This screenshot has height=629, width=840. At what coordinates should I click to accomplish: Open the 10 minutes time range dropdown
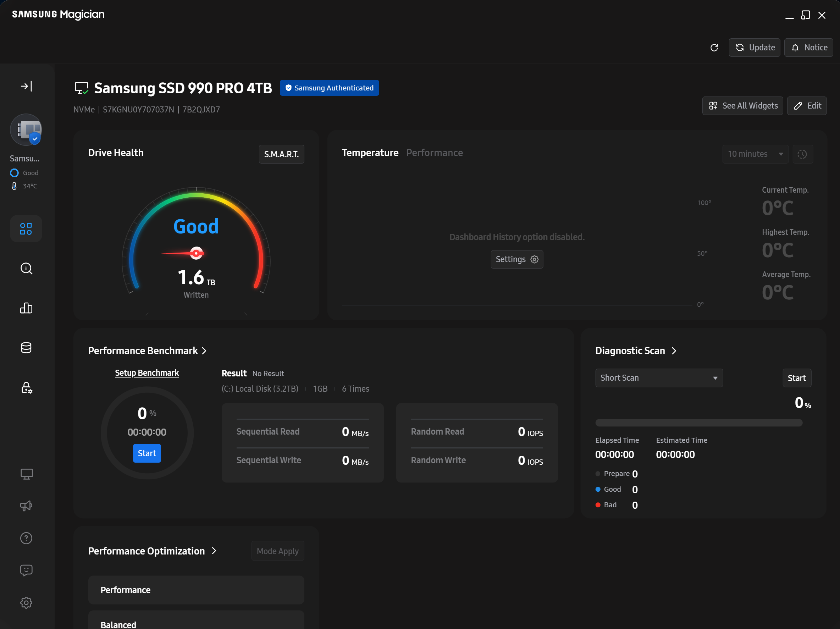coord(755,154)
